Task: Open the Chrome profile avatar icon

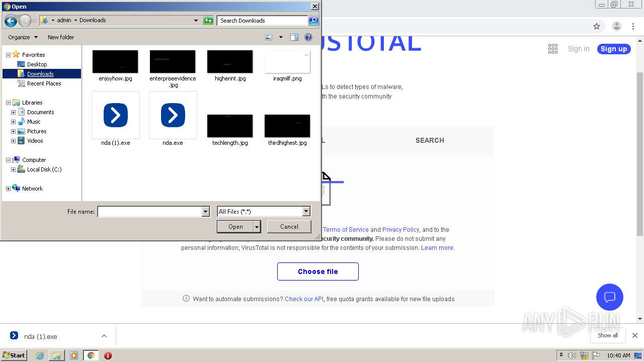Action: (617, 26)
